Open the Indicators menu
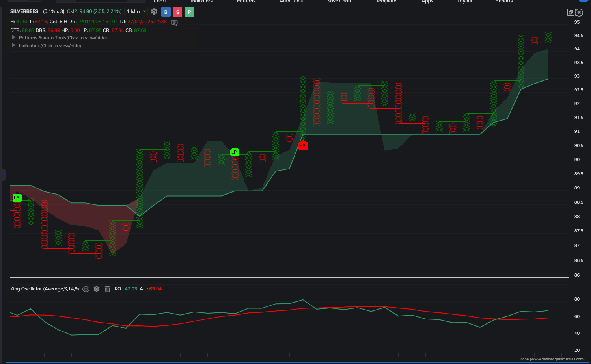 201,2
